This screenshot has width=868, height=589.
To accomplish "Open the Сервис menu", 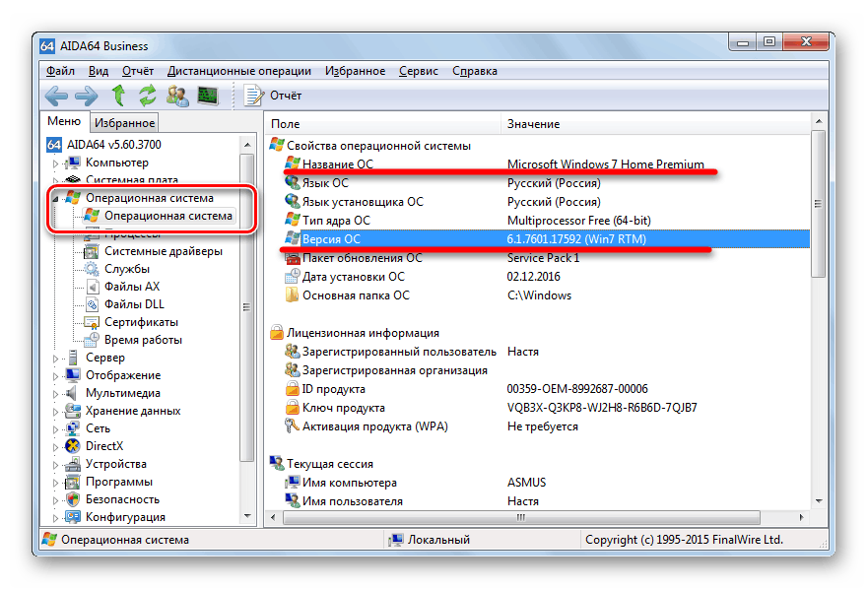I will (419, 71).
